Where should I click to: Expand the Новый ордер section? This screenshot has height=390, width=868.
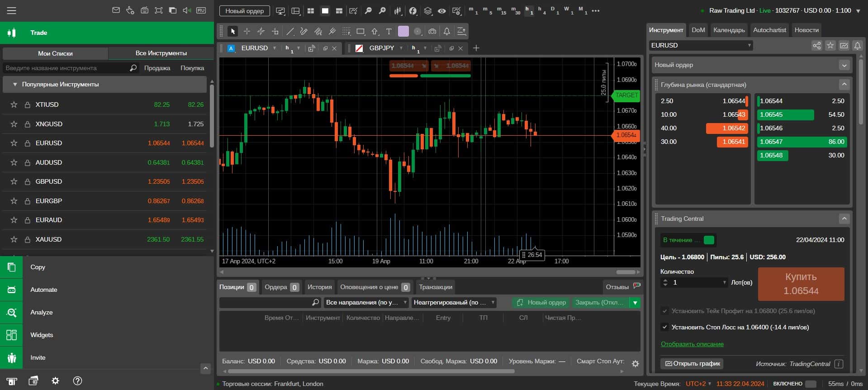click(x=844, y=65)
